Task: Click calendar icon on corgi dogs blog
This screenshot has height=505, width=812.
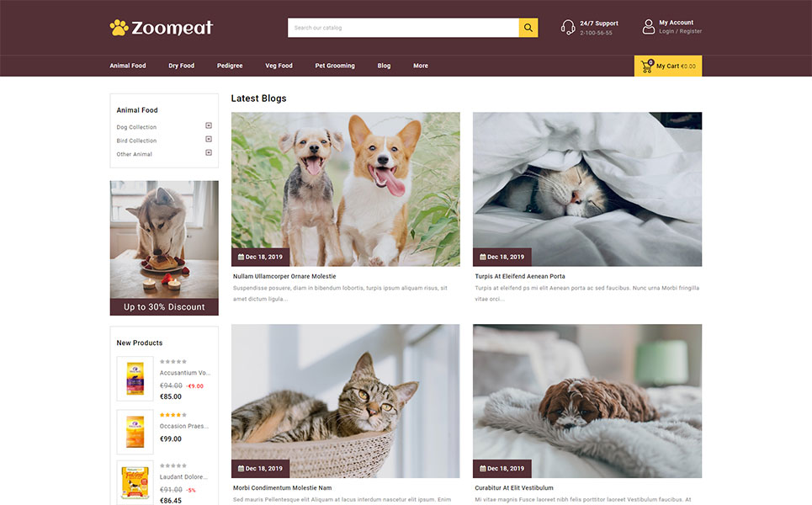Action: click(241, 257)
